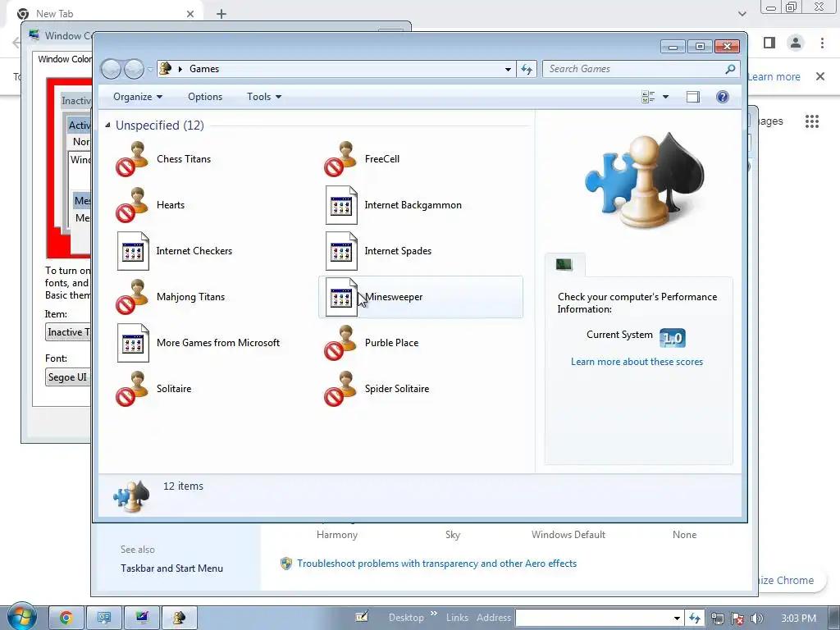Expand the Games address bar history dropdown
Viewport: 840px width, 630px height.
point(507,69)
